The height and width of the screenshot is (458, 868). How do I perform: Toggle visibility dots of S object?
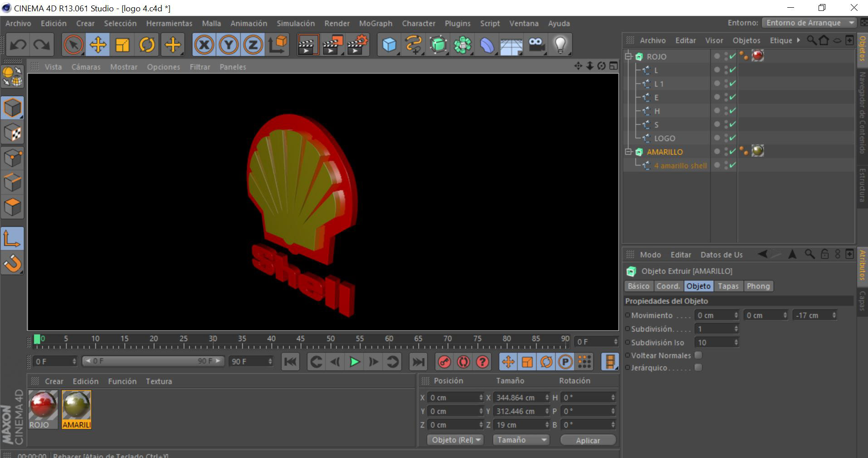tap(726, 124)
